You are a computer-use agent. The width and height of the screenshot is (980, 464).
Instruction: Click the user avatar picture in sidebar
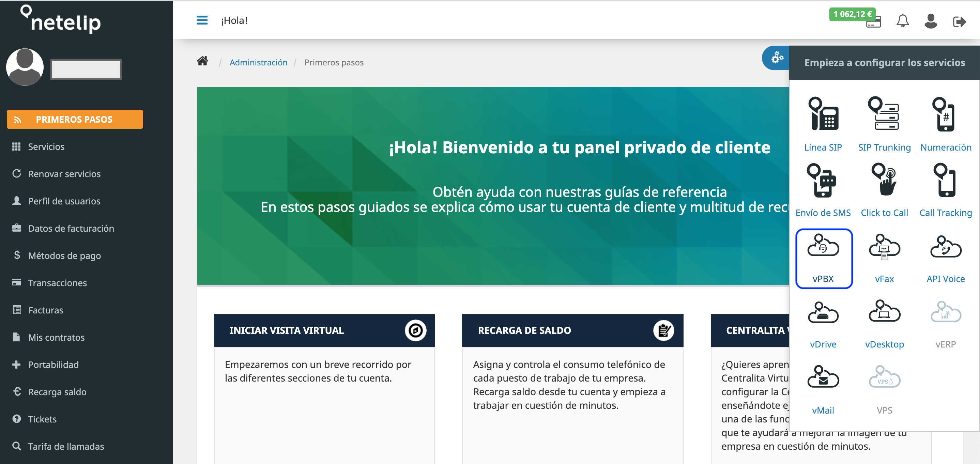point(25,67)
